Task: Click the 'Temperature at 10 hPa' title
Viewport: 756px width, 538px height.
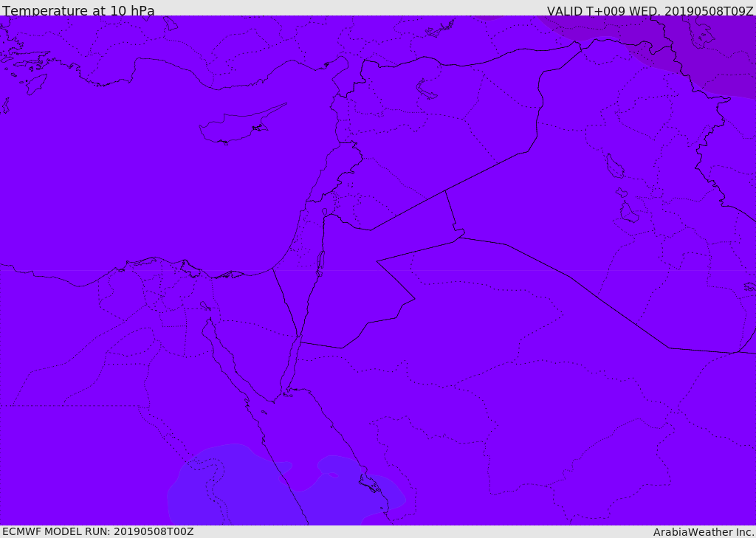Action: [x=78, y=10]
